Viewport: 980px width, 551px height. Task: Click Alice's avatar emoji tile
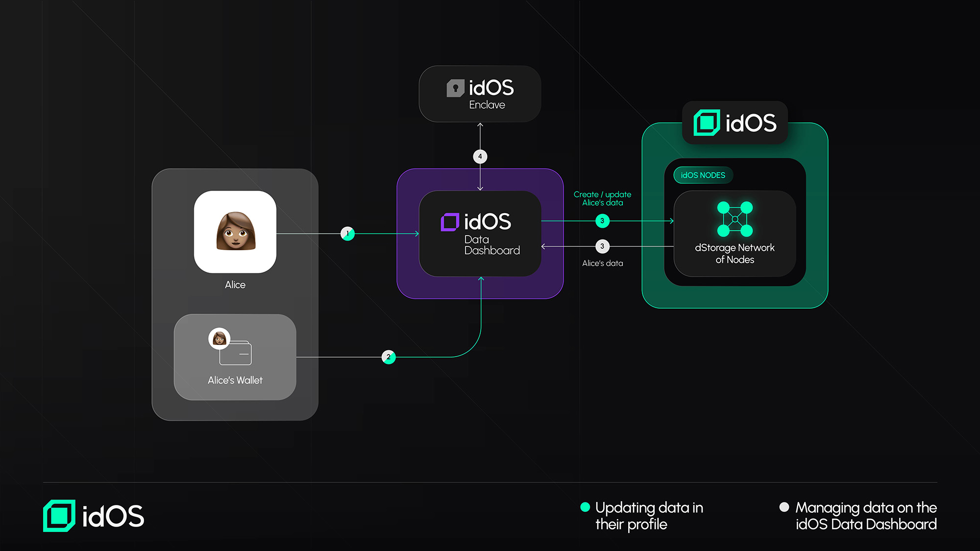[x=235, y=232]
